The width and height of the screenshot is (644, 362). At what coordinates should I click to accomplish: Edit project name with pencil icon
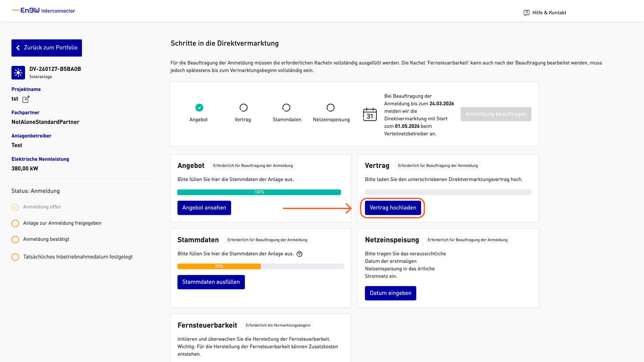pos(26,99)
